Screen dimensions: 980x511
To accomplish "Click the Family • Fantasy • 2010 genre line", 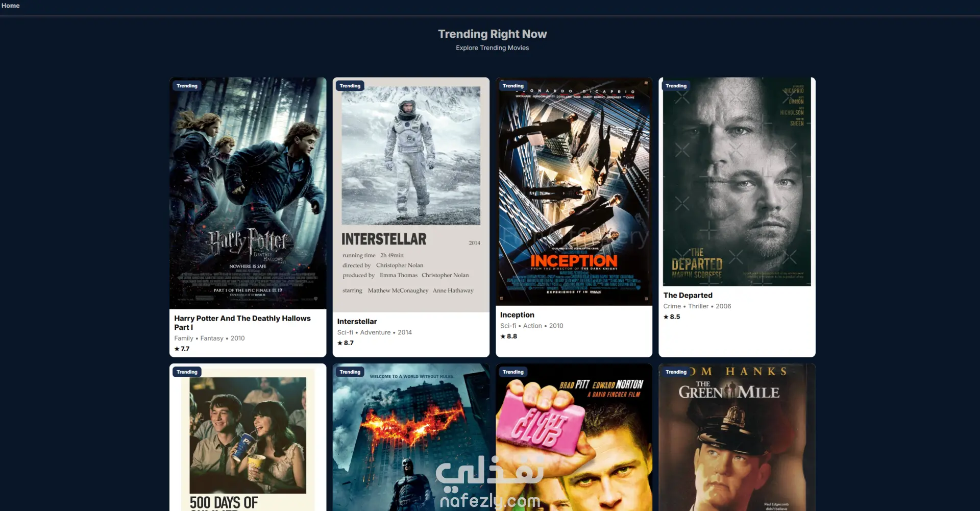I will point(209,338).
